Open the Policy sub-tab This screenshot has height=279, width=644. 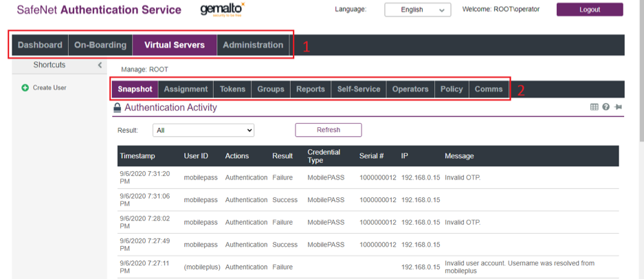tap(452, 89)
